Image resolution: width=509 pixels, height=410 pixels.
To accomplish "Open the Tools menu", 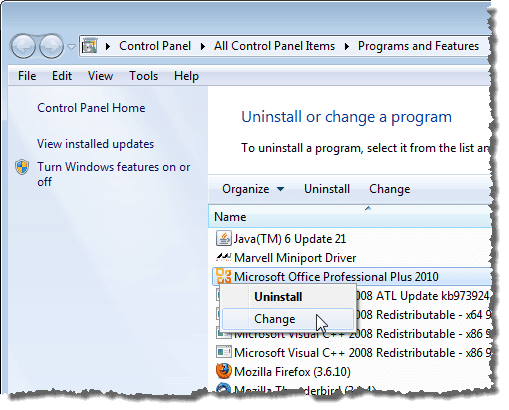I will pos(143,76).
